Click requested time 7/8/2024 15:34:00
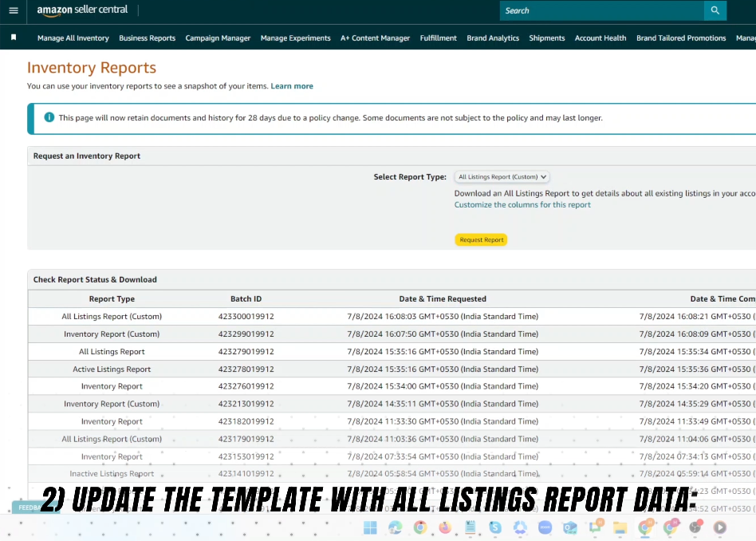This screenshot has height=541, width=756. [x=443, y=386]
